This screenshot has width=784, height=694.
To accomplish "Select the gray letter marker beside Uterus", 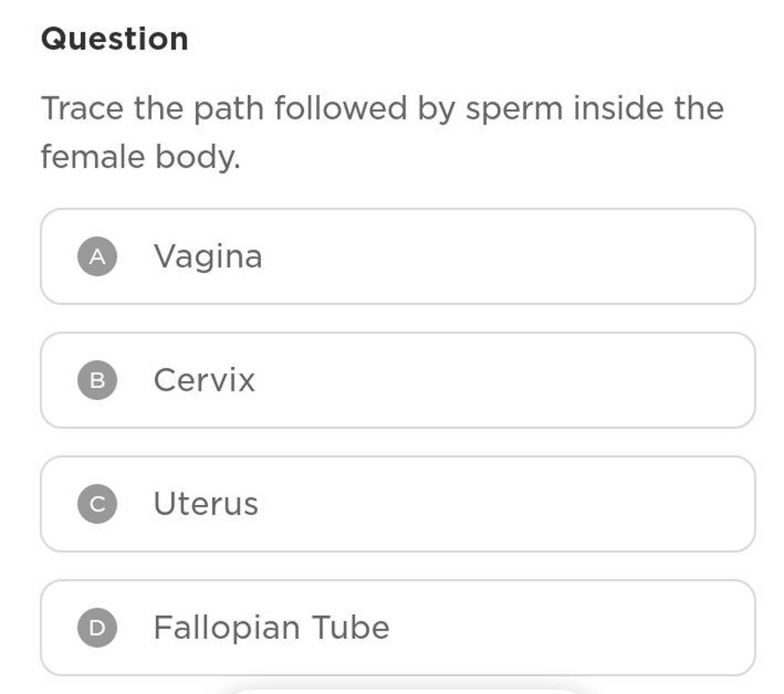I will 96,503.
